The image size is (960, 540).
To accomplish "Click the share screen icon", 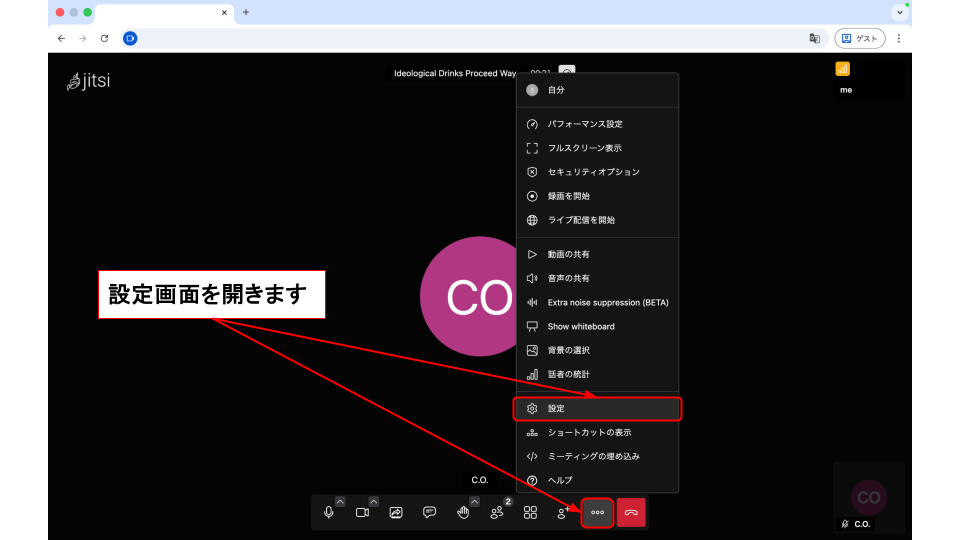I will coord(396,512).
